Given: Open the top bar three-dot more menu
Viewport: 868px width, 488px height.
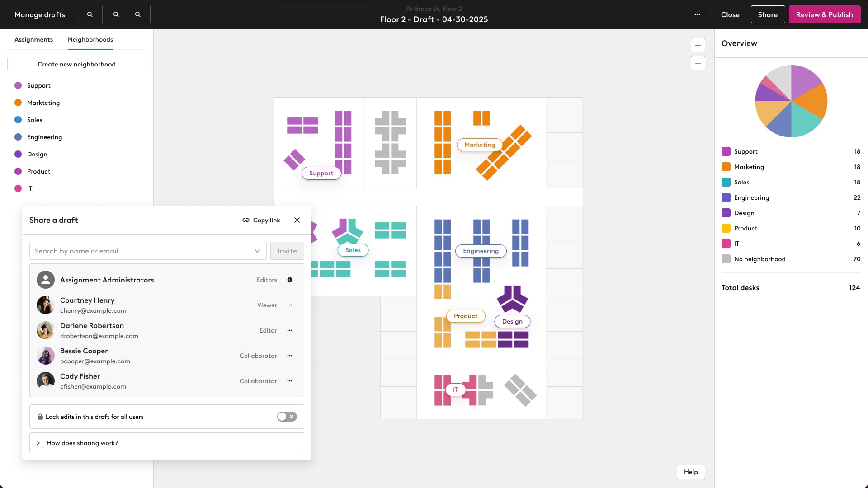Looking at the screenshot, I should point(697,14).
